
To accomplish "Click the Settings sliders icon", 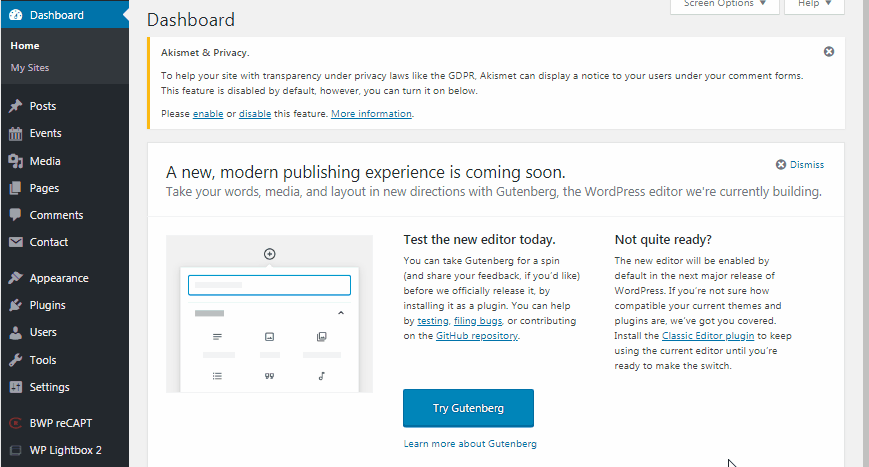I will pyautogui.click(x=16, y=387).
